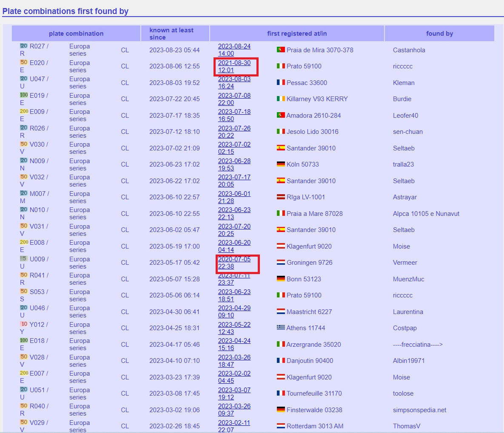This screenshot has height=433, width=504.
Task: Open the 2023-06-01 21:28 registration link
Action: (234, 197)
